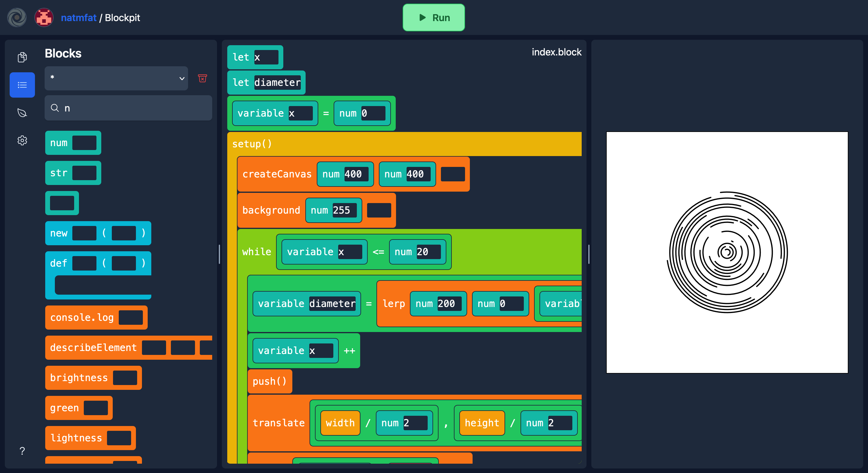Click the variable diameter name field
The width and height of the screenshot is (868, 473).
[332, 304]
